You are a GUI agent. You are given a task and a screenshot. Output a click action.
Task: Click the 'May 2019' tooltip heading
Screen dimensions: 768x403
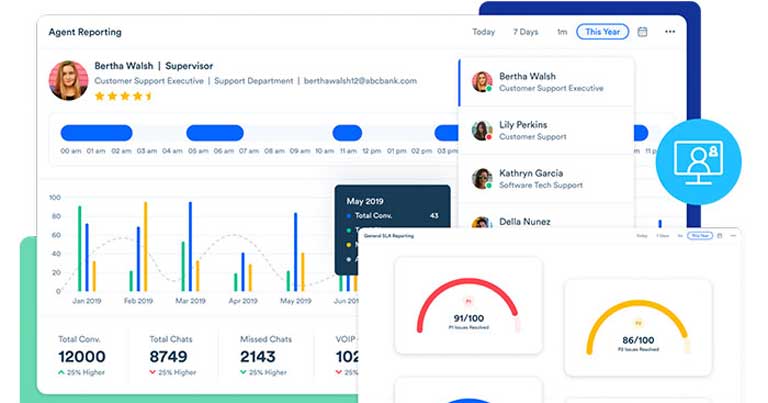tap(365, 201)
